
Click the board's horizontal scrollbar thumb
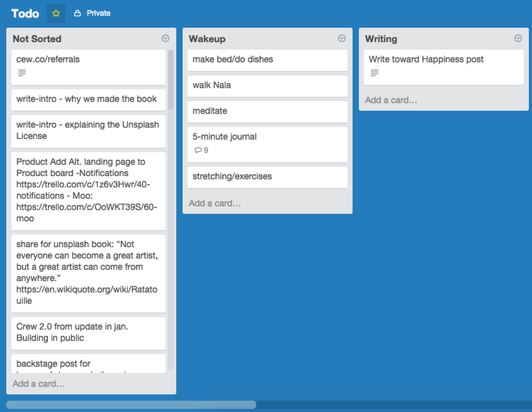point(131,405)
